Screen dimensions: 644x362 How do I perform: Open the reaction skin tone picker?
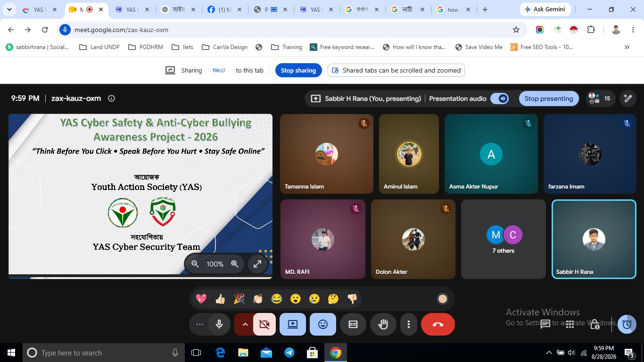[442, 299]
